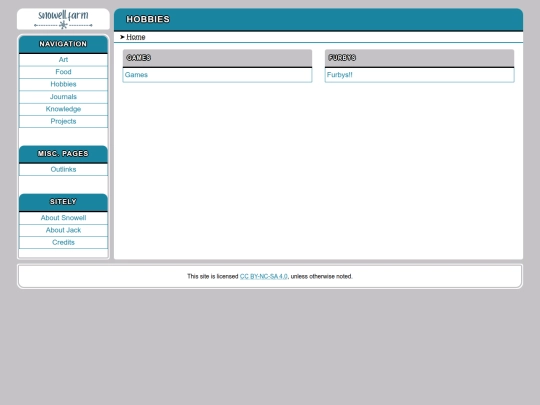Open the Art navigation link
The height and width of the screenshot is (405, 540).
(x=63, y=60)
